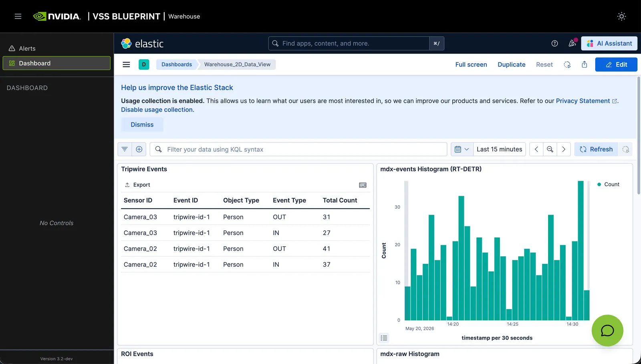Open the newsfeed notifications icon

pos(572,44)
